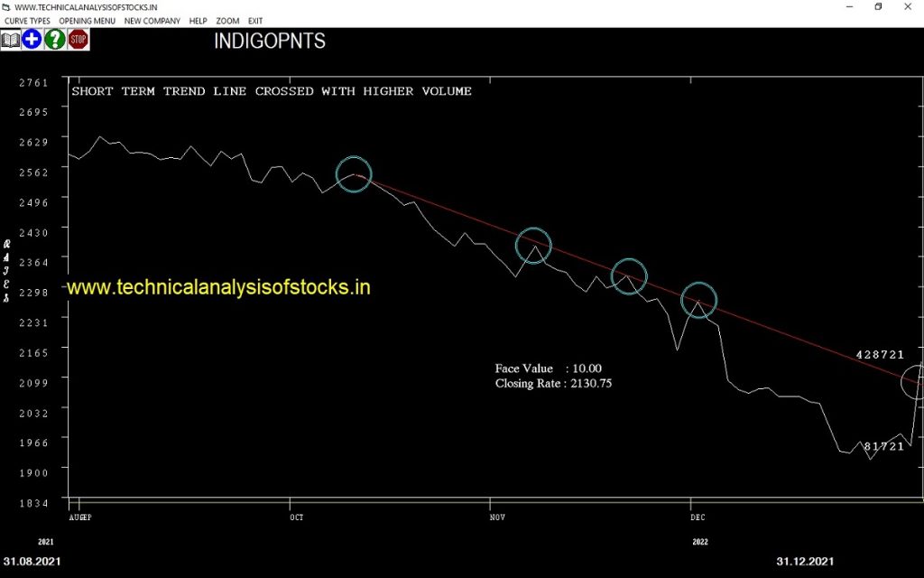Click ZOOM in the menu bar
924x578 pixels.
(227, 21)
